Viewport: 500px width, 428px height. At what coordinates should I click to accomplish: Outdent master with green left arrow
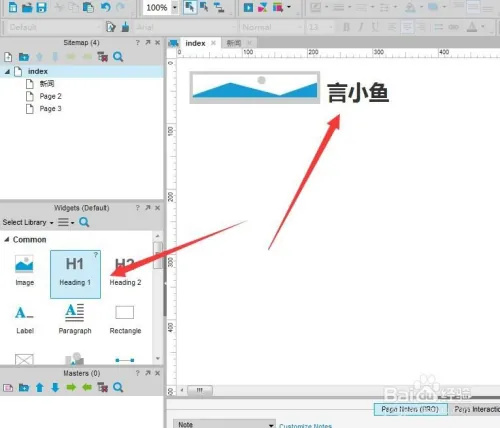click(87, 387)
